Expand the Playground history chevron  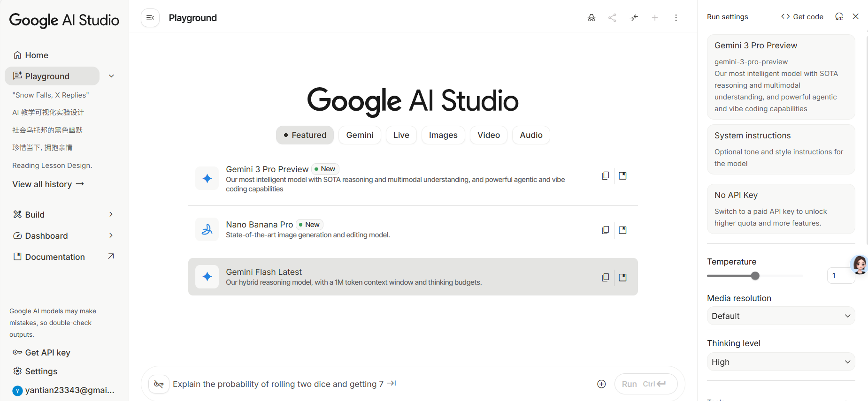point(111,76)
